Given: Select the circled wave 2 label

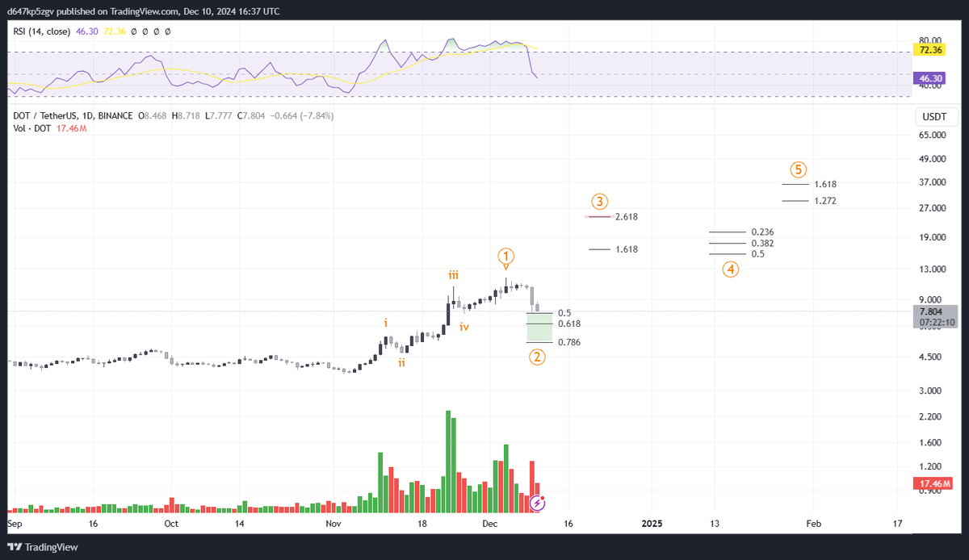Looking at the screenshot, I should click(x=538, y=357).
